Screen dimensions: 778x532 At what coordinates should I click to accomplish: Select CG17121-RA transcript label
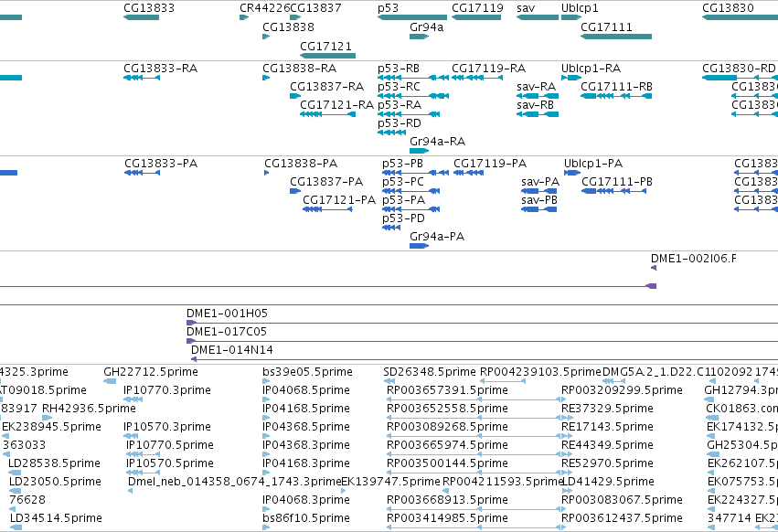(x=337, y=105)
